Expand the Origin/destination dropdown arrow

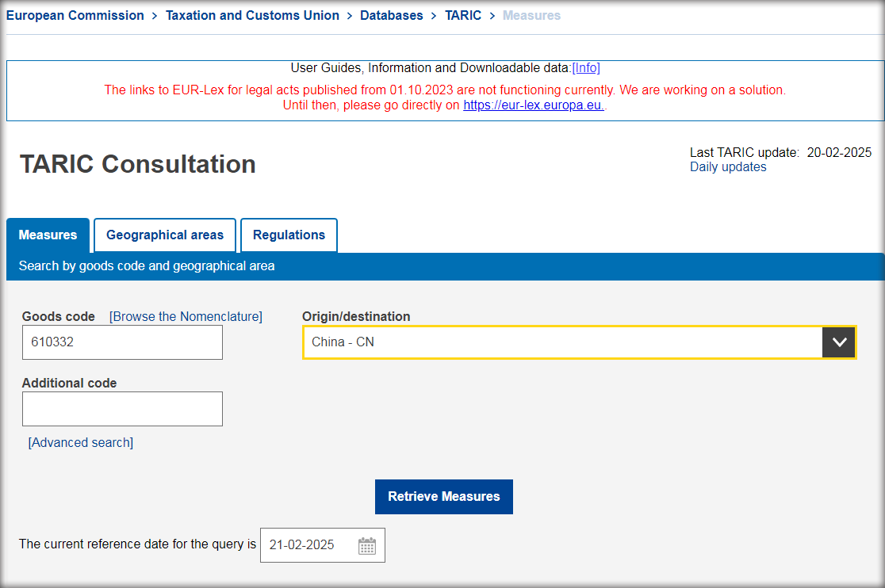[839, 342]
